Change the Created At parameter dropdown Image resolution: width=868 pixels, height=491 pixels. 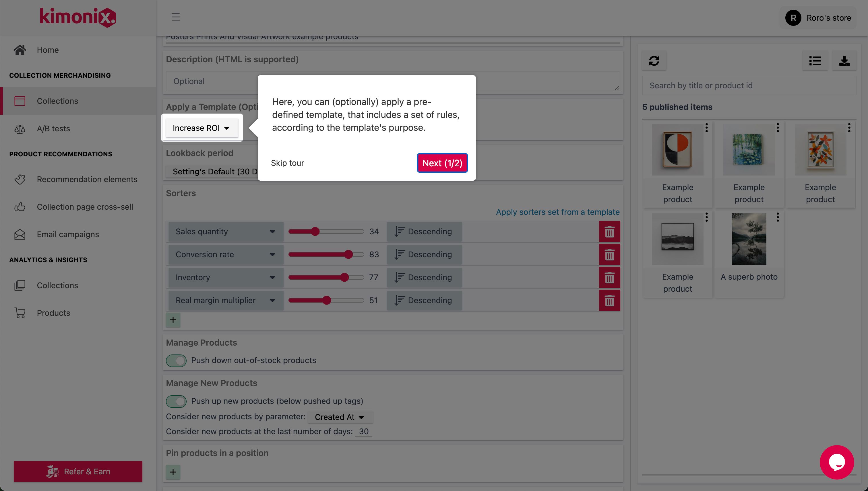[340, 417]
